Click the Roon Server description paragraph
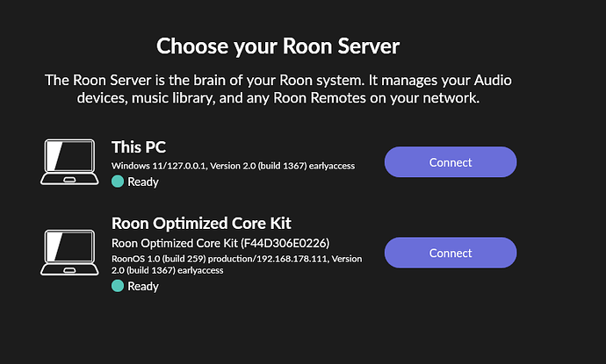The height and width of the screenshot is (364, 606). (x=277, y=89)
